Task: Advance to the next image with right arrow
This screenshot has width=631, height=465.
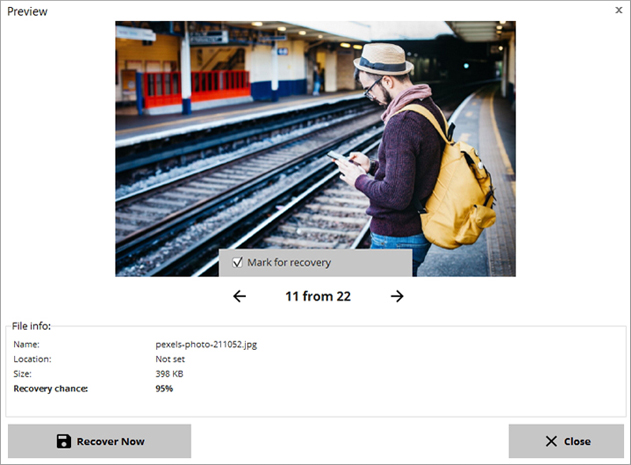Action: [397, 296]
